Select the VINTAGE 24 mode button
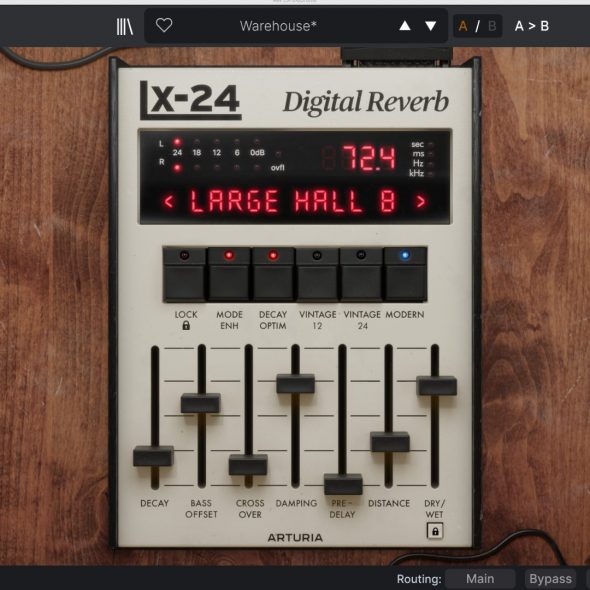This screenshot has height=590, width=590. [x=361, y=274]
